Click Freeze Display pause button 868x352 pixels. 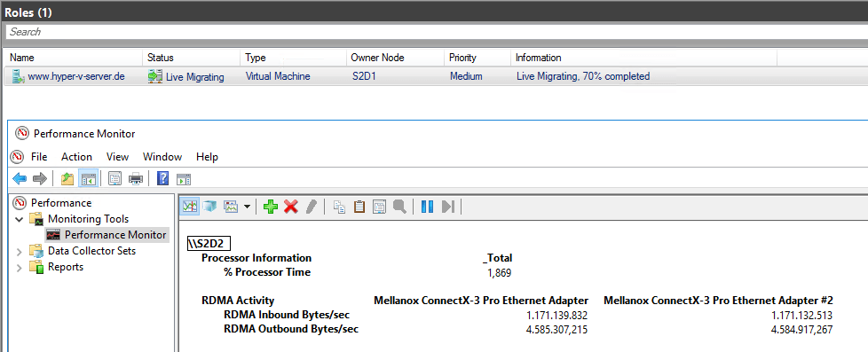[427, 207]
